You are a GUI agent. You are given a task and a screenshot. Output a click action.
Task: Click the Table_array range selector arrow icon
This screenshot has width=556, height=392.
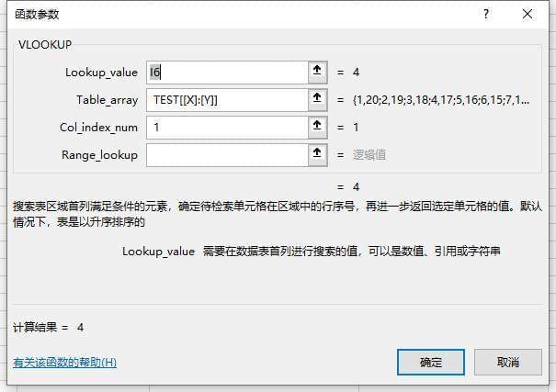tap(317, 100)
